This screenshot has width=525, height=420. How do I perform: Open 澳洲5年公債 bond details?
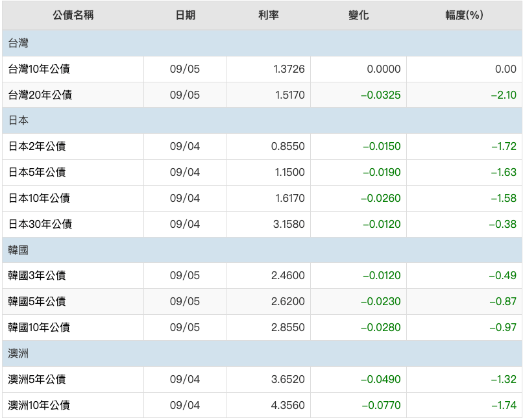pos(37,380)
